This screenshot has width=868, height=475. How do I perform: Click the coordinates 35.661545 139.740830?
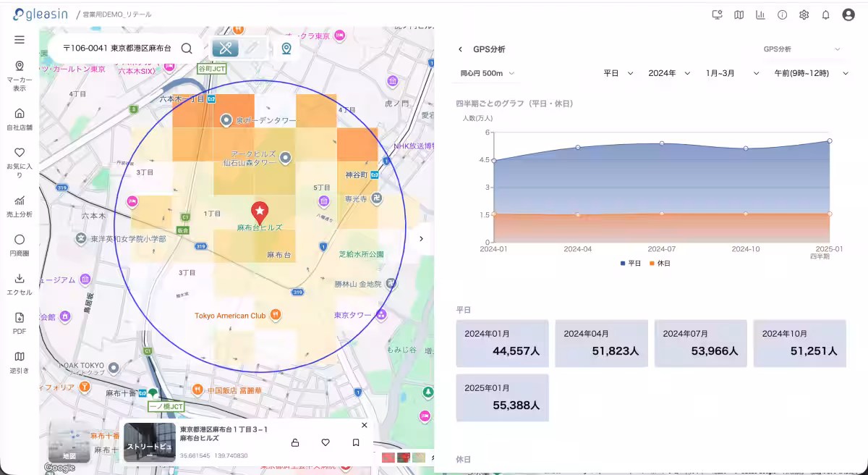click(x=213, y=456)
